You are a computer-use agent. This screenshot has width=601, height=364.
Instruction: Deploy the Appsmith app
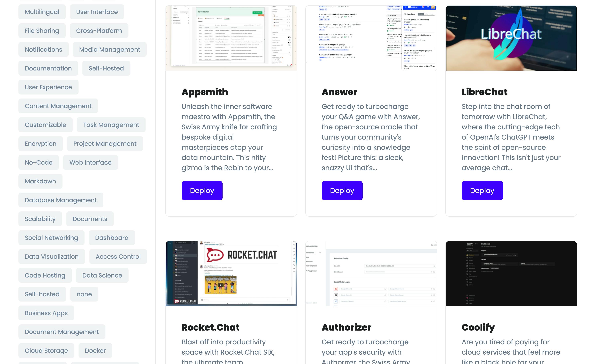tap(202, 191)
